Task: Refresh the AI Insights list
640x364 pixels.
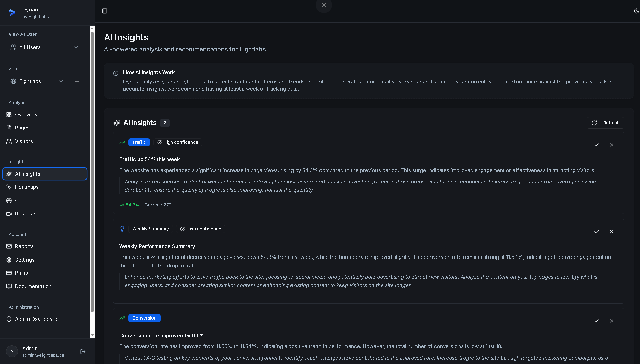Action: point(605,123)
